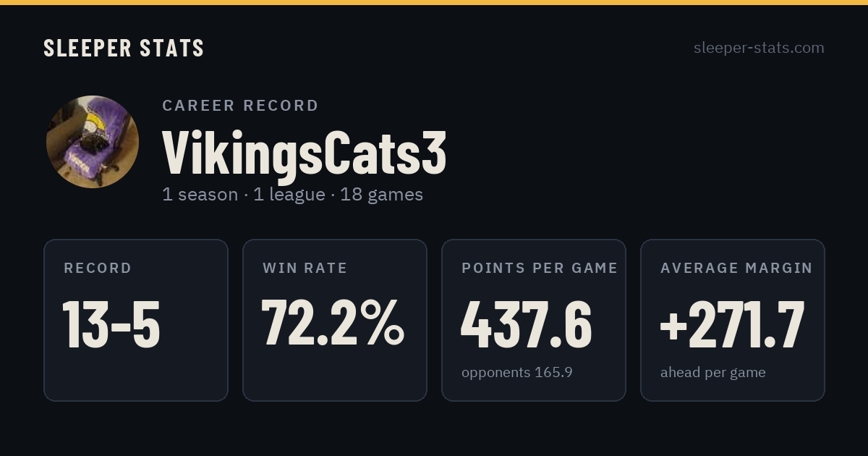
Task: Open the Record 13-5 card
Action: (136, 320)
